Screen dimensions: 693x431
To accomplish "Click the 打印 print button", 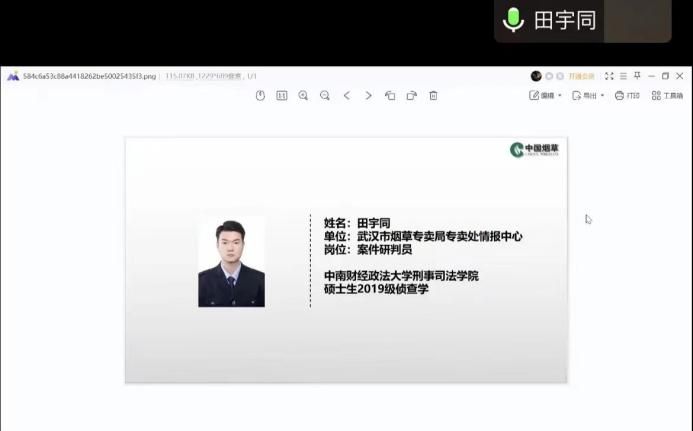I will pos(627,96).
